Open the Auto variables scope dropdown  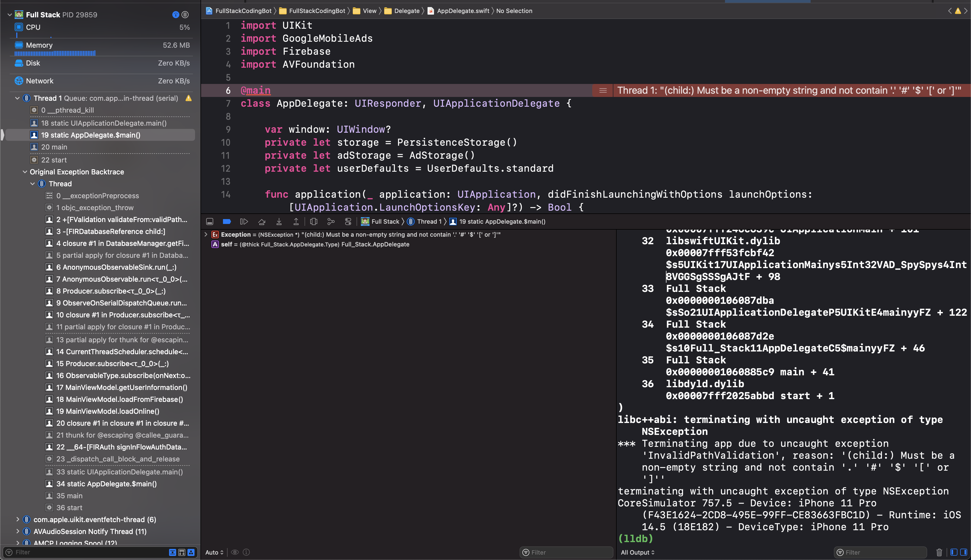pyautogui.click(x=214, y=552)
